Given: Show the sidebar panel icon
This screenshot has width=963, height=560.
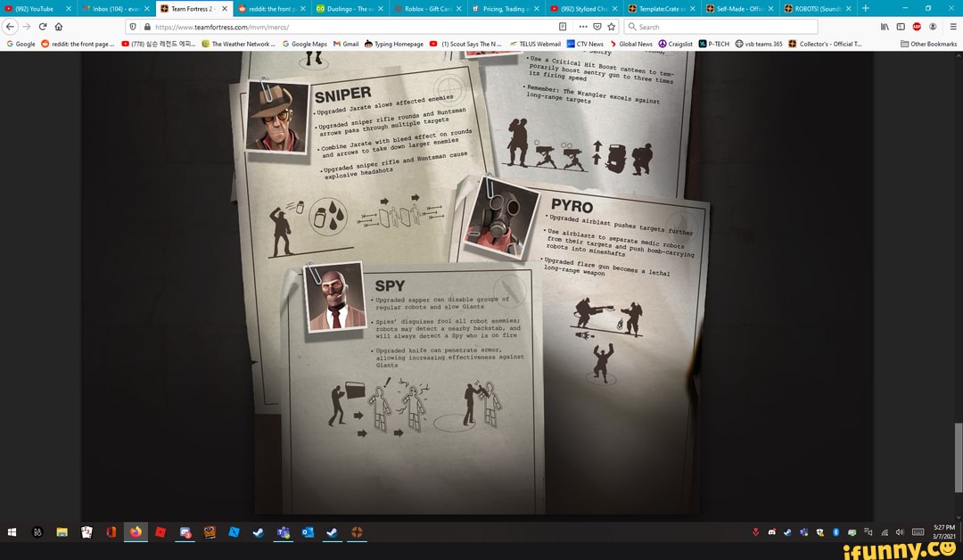Looking at the screenshot, I should tap(901, 27).
